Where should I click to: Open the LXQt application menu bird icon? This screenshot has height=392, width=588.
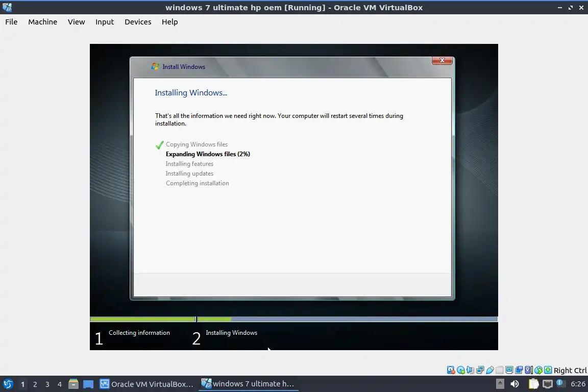point(8,384)
